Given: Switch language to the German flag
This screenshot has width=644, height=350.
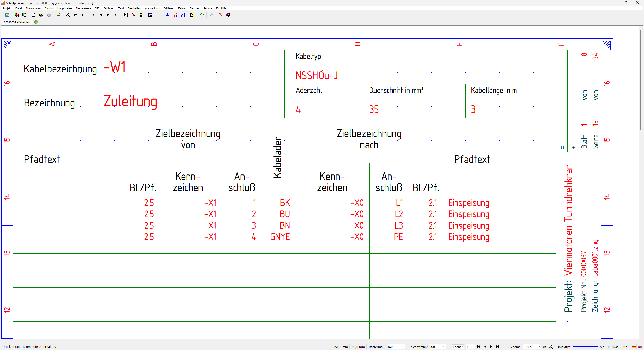Looking at the screenshot, I should tap(634, 347).
